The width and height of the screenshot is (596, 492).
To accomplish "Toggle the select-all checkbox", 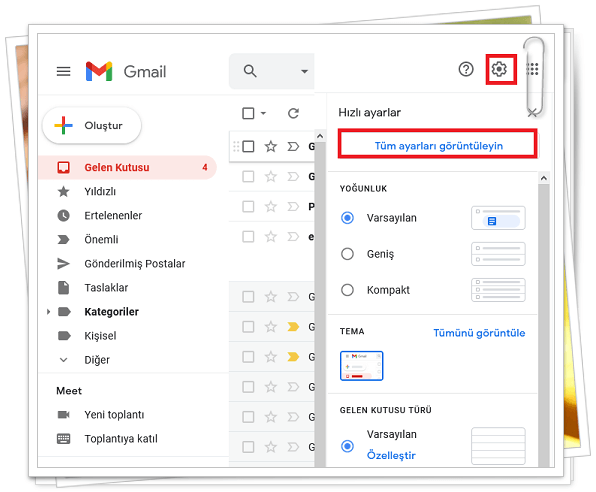I will click(248, 113).
